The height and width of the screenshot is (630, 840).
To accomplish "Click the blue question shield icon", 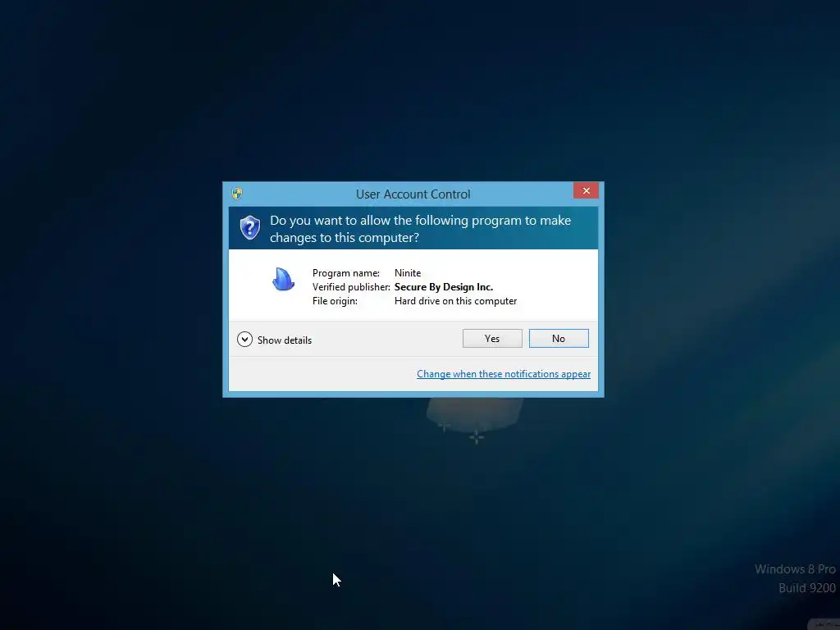I will [249, 228].
